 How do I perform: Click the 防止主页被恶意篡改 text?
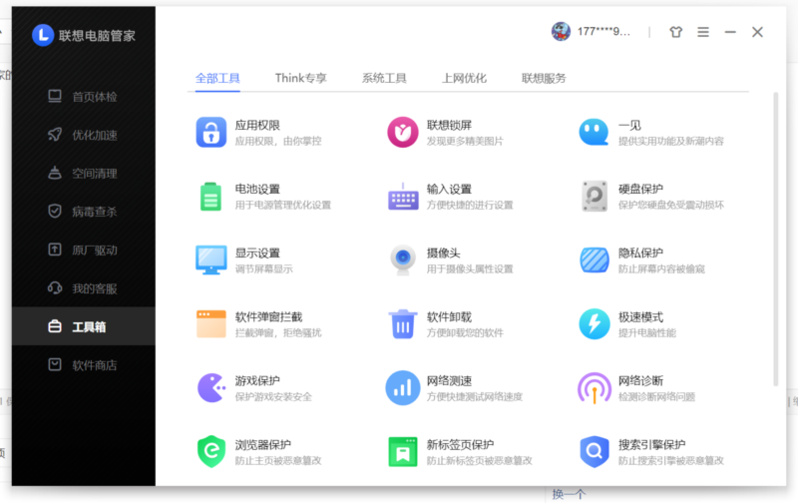pos(278,461)
